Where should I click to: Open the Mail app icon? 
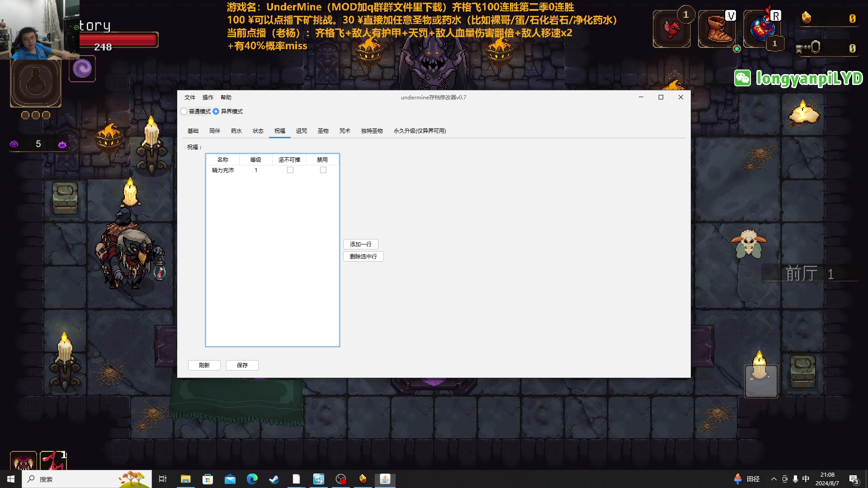(230, 479)
